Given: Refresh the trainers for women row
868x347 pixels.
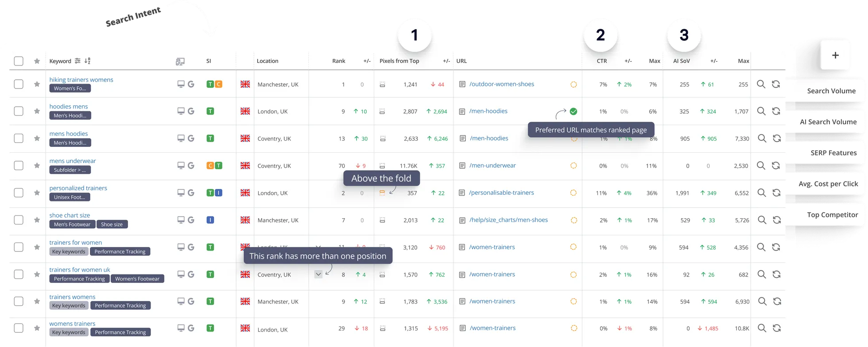Looking at the screenshot, I should tap(776, 247).
